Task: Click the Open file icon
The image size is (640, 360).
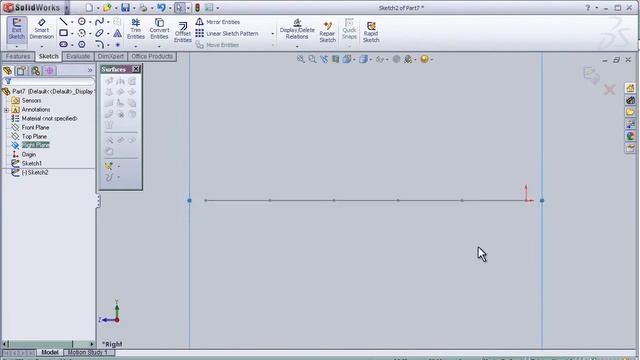Action: coord(107,7)
